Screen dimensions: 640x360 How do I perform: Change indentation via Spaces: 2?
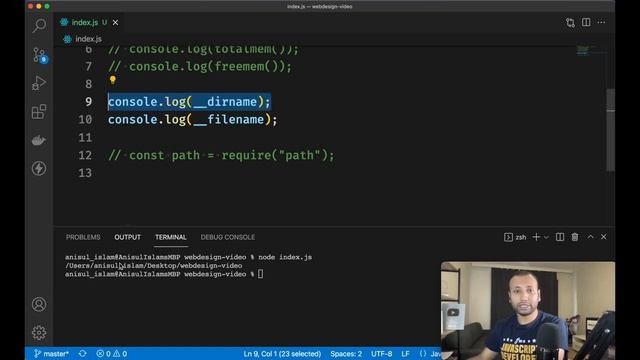pos(346,354)
